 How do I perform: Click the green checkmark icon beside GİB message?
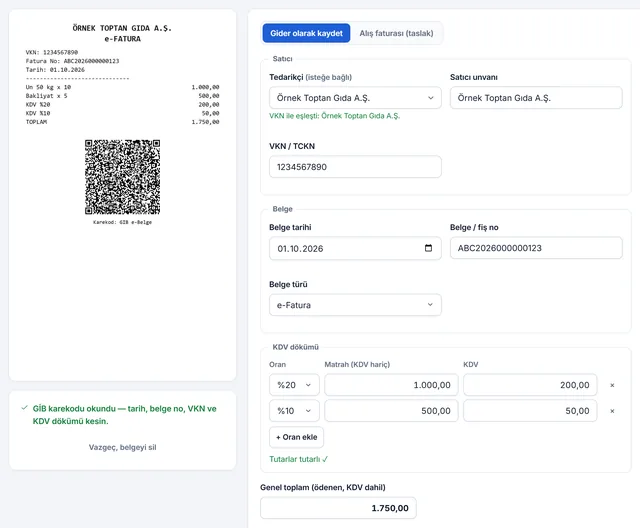coord(24,408)
